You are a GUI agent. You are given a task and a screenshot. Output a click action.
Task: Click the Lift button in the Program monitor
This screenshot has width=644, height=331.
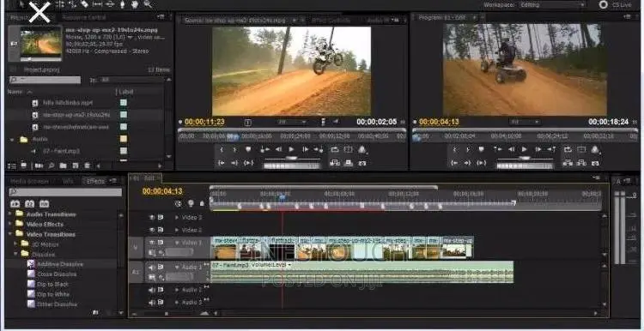pyautogui.click(x=568, y=163)
